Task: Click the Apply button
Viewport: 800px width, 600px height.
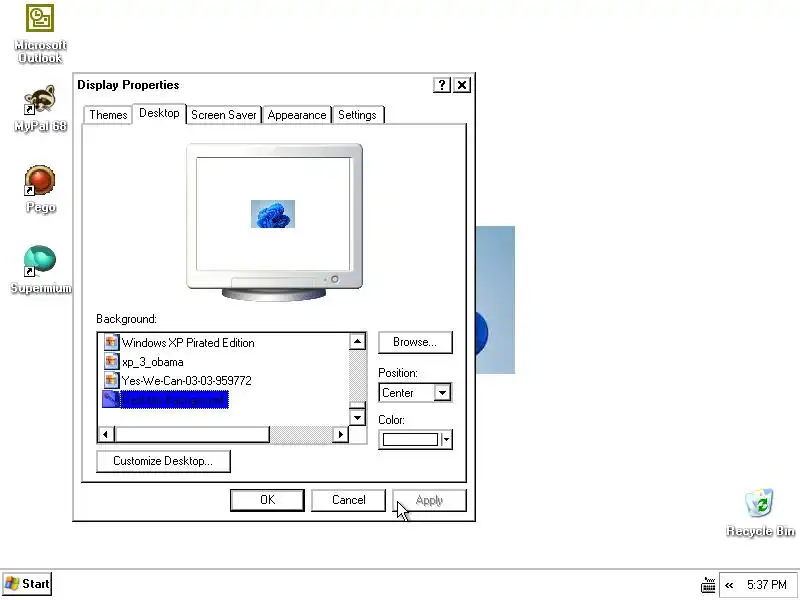Action: coord(429,500)
